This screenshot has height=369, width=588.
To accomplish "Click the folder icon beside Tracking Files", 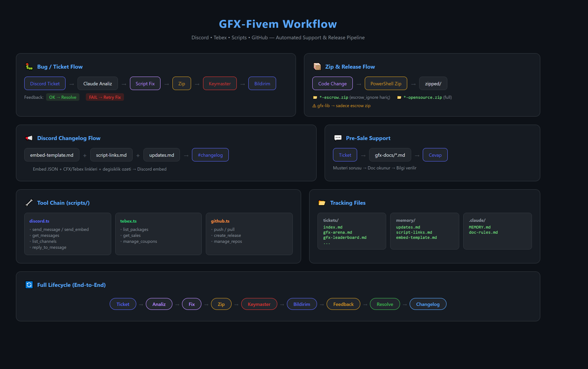I will point(321,203).
